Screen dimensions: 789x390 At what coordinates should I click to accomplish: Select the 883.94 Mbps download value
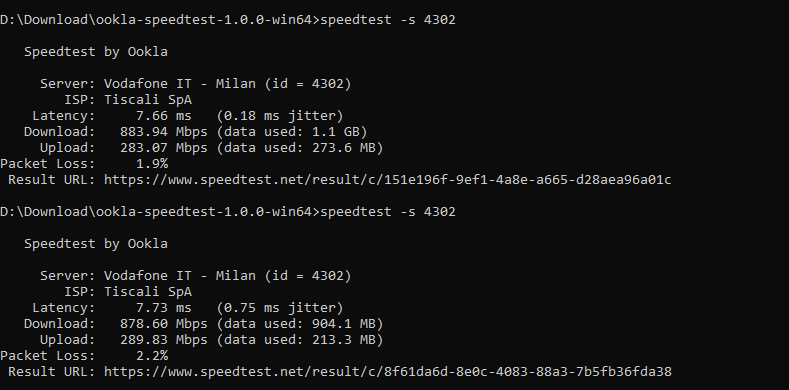coord(164,132)
